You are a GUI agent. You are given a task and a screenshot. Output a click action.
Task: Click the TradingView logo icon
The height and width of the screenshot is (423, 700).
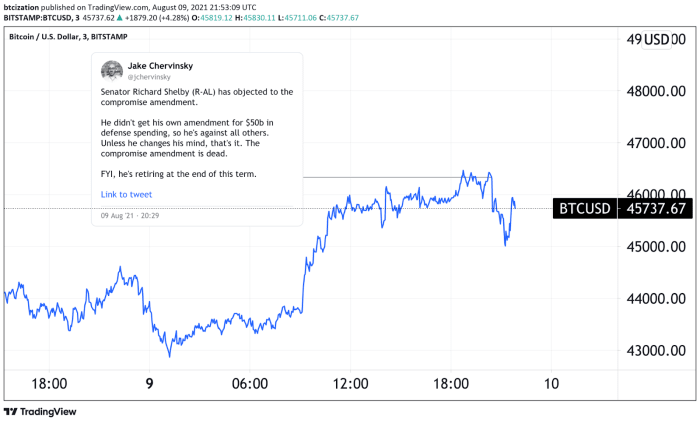[x=11, y=412]
